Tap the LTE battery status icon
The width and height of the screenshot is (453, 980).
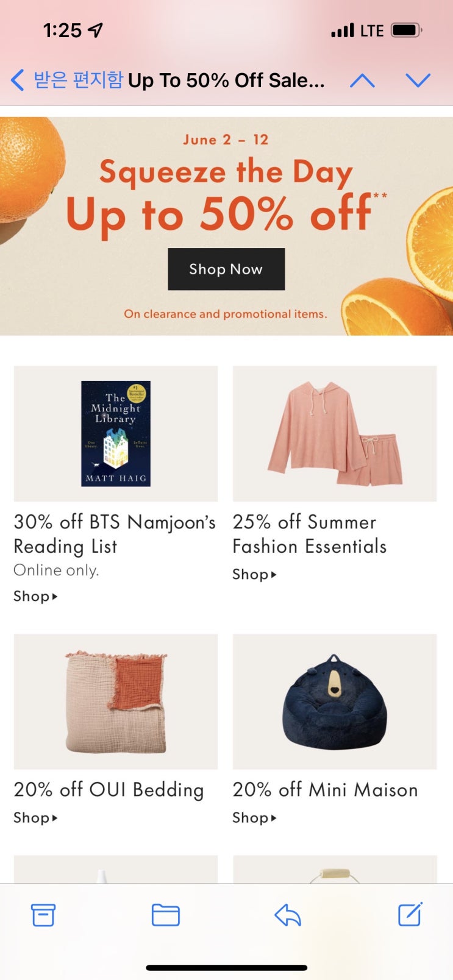point(407,30)
